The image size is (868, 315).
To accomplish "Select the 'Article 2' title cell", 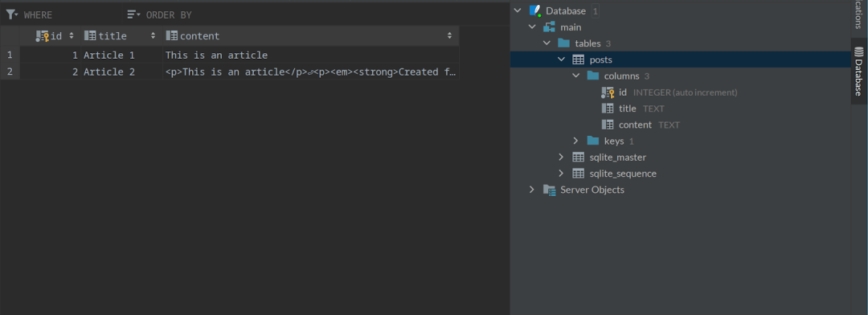I will click(121, 72).
